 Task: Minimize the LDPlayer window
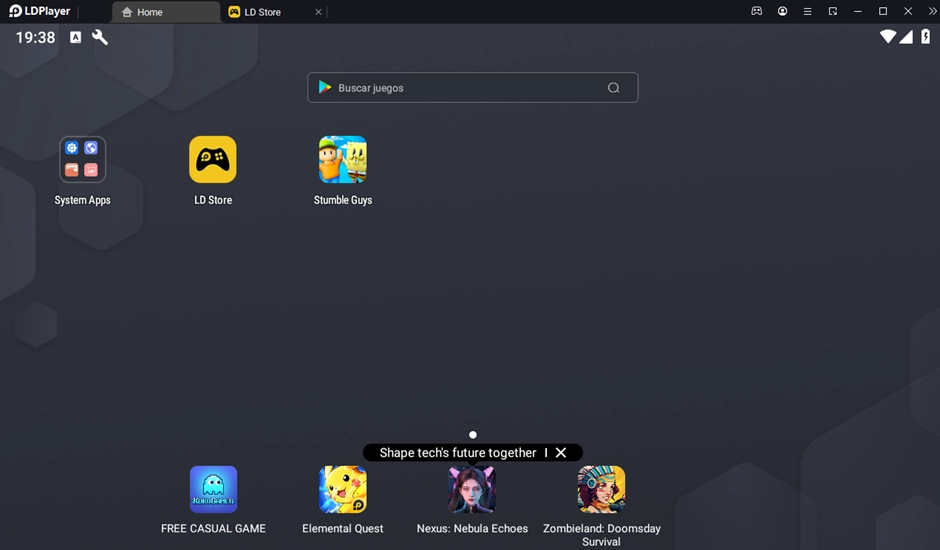tap(858, 11)
